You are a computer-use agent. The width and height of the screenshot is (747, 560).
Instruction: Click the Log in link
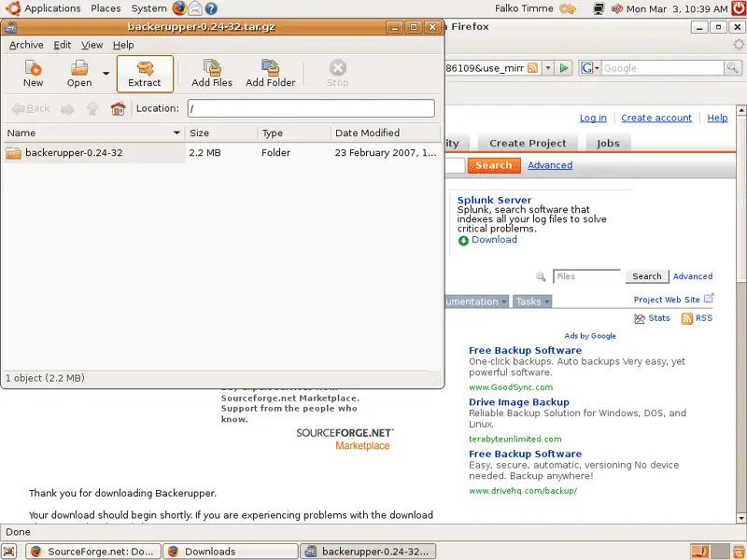593,119
